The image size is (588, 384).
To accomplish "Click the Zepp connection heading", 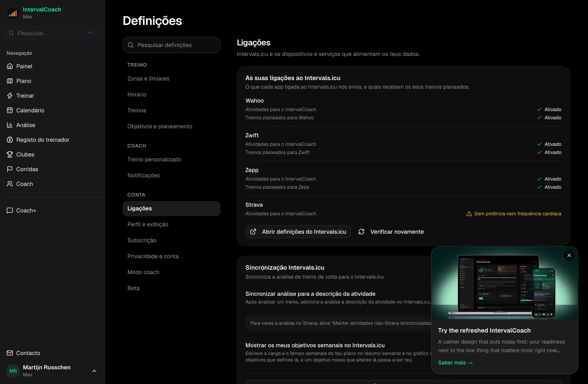I will (x=252, y=170).
